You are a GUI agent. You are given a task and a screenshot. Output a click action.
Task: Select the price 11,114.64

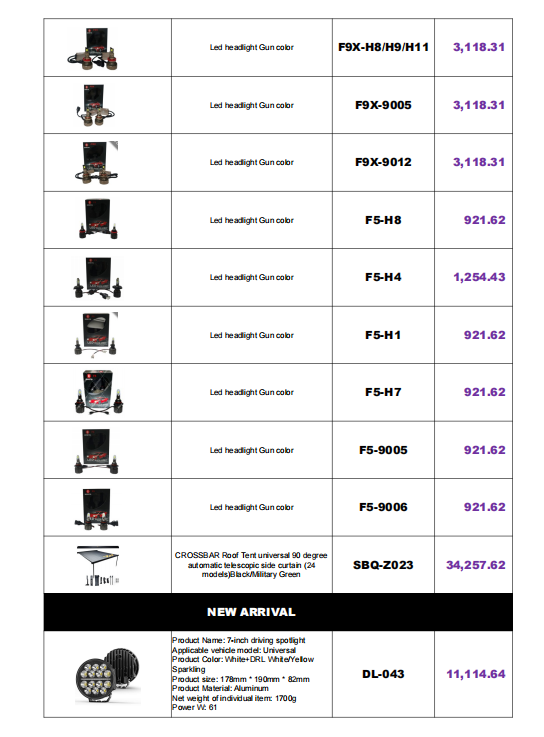476,674
